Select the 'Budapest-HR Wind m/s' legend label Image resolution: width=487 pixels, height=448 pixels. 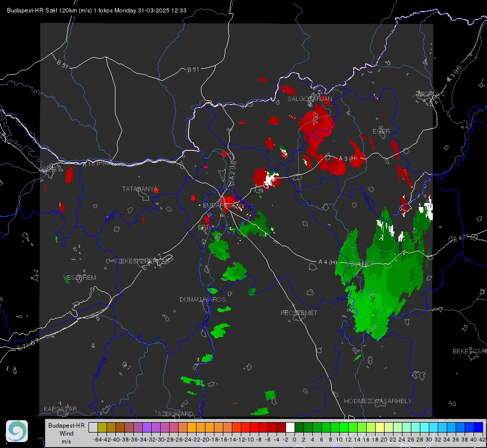click(x=67, y=434)
